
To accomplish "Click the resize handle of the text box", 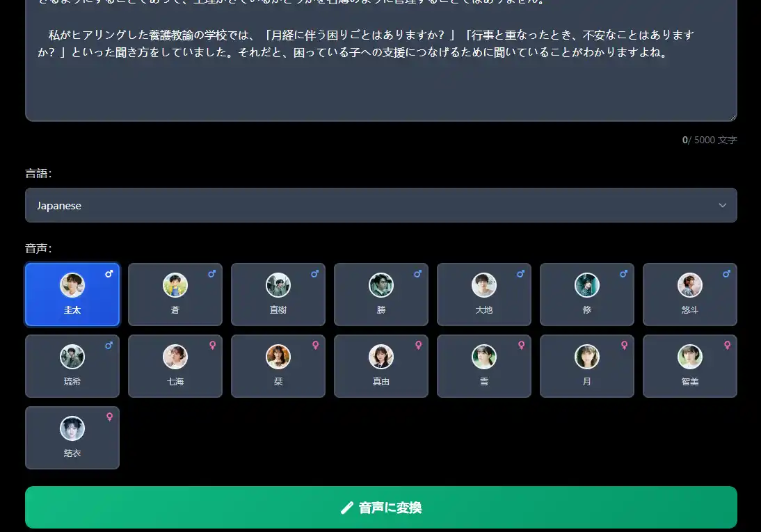I will click(x=734, y=115).
